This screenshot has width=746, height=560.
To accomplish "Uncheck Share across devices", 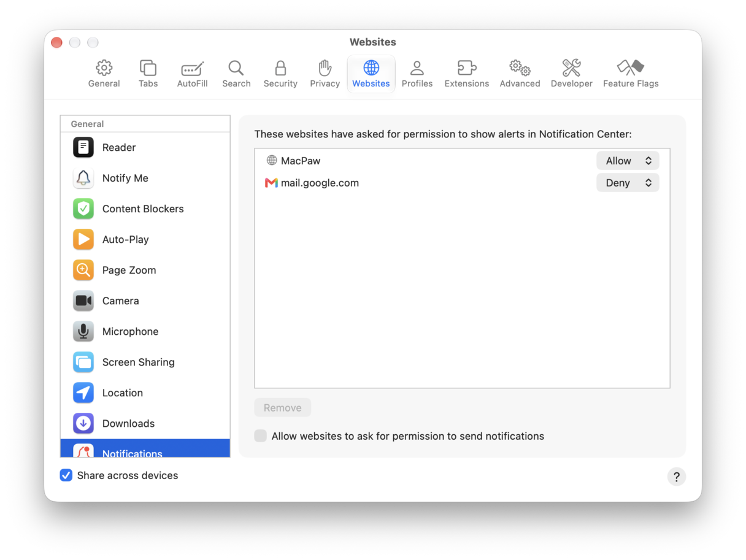I will pyautogui.click(x=66, y=475).
